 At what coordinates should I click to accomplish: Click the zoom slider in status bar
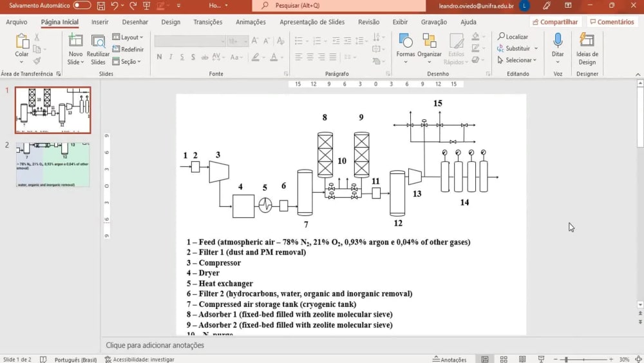tap(583, 359)
